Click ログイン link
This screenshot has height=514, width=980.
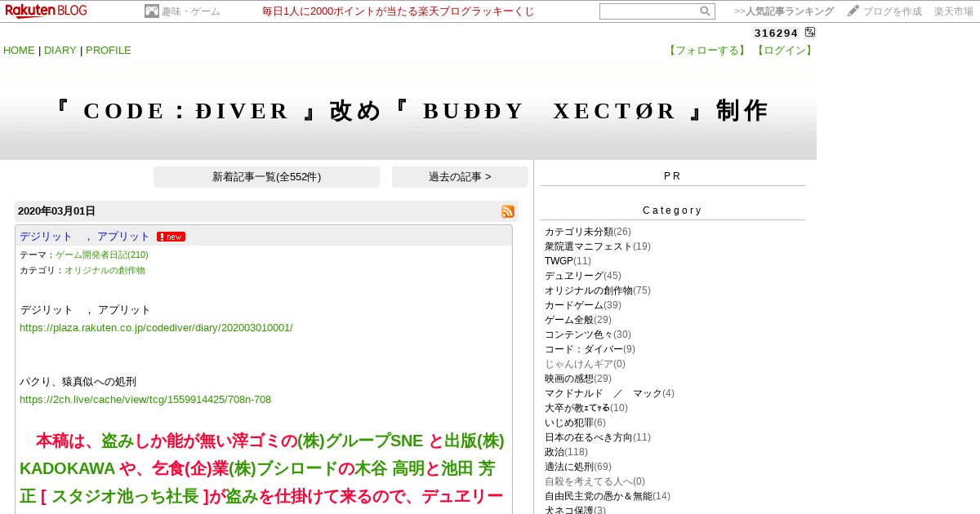click(x=784, y=51)
